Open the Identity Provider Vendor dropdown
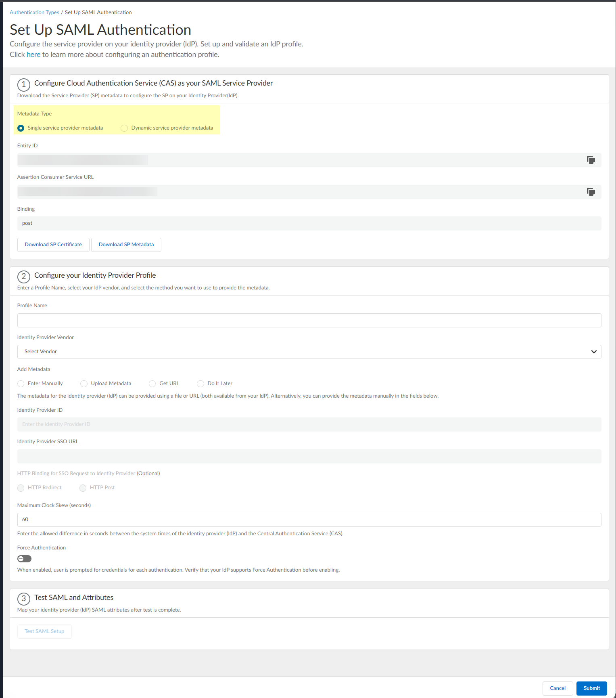This screenshot has width=616, height=698. click(309, 352)
